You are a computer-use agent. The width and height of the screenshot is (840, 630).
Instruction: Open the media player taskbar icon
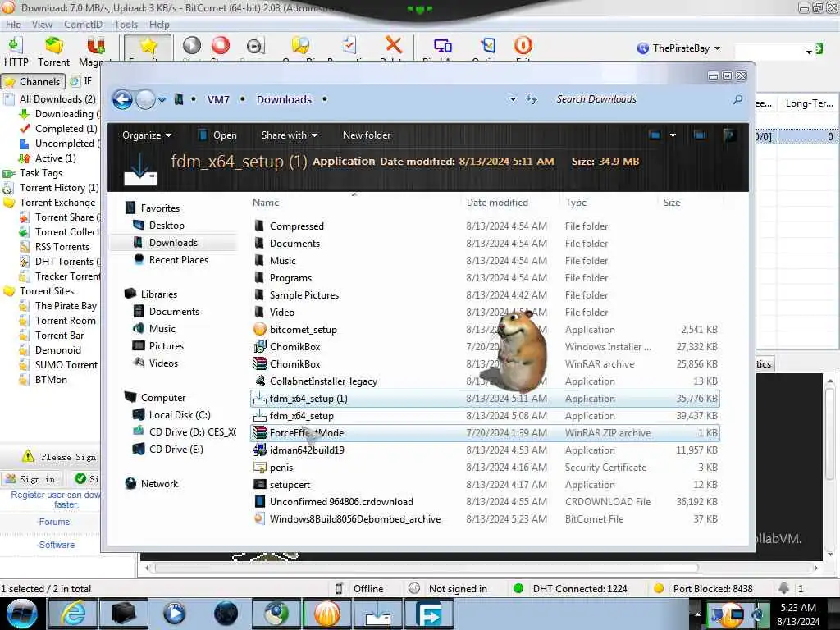click(174, 614)
